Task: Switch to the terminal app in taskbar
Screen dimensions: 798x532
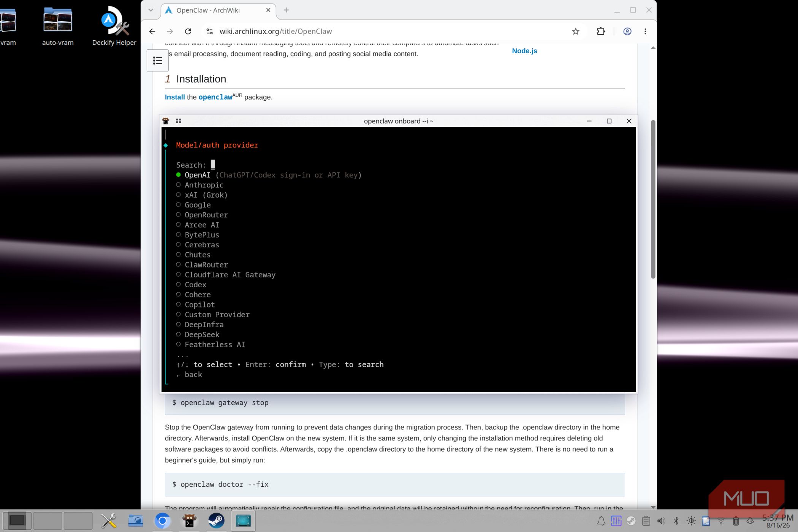Action: (189, 521)
